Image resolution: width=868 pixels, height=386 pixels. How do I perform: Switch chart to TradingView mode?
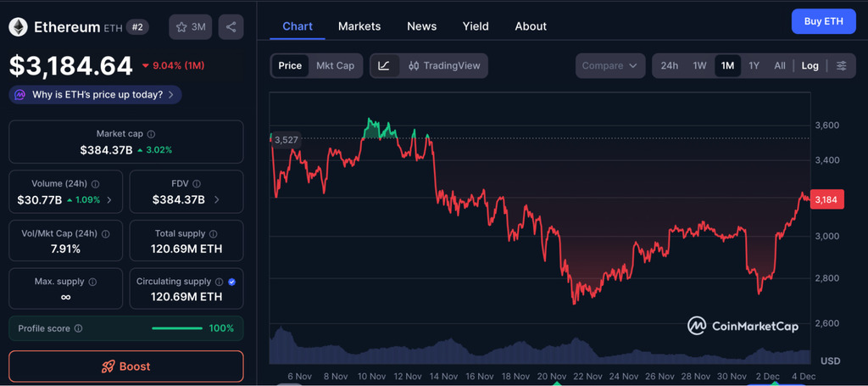pyautogui.click(x=443, y=65)
